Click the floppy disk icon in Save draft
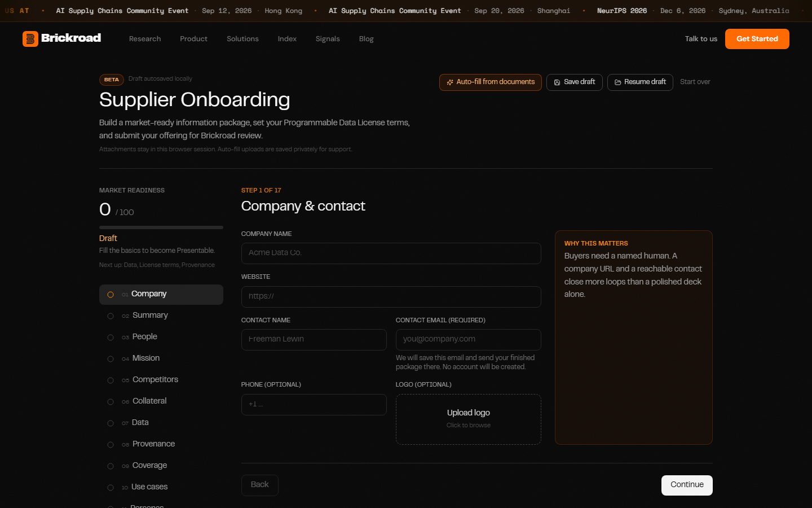 point(557,82)
